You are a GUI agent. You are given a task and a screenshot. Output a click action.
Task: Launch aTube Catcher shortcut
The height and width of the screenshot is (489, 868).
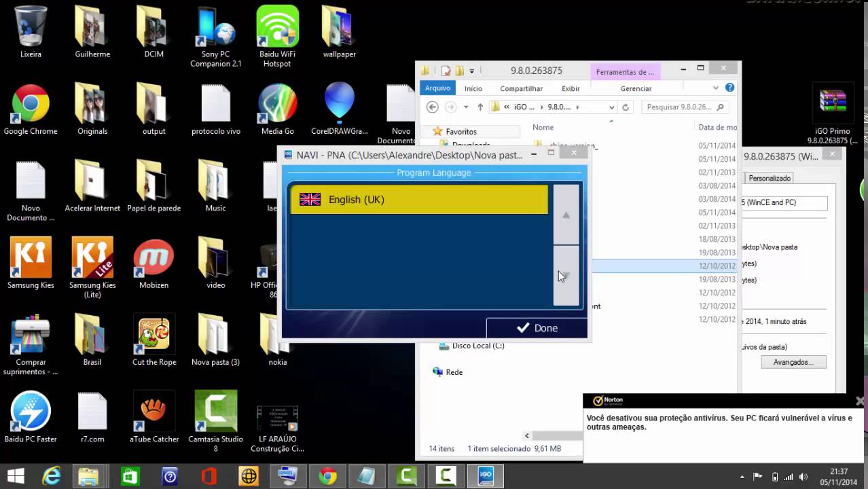click(x=154, y=416)
